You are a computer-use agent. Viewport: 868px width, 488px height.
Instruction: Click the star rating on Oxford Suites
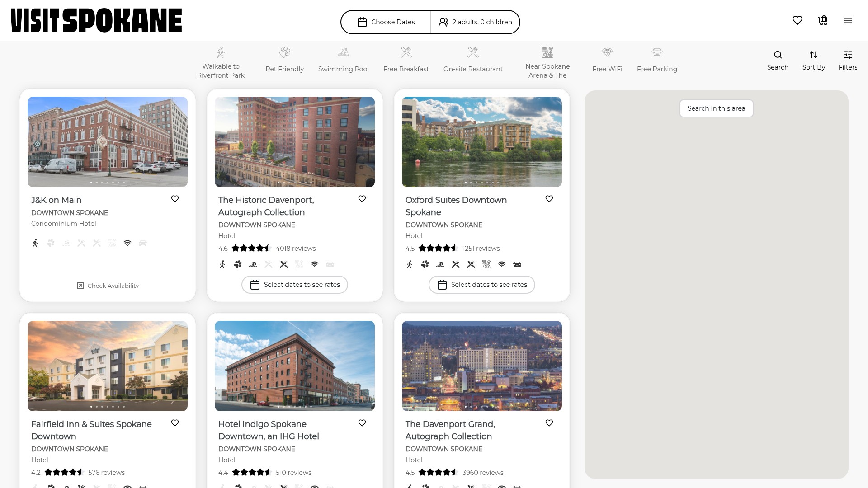click(x=438, y=248)
